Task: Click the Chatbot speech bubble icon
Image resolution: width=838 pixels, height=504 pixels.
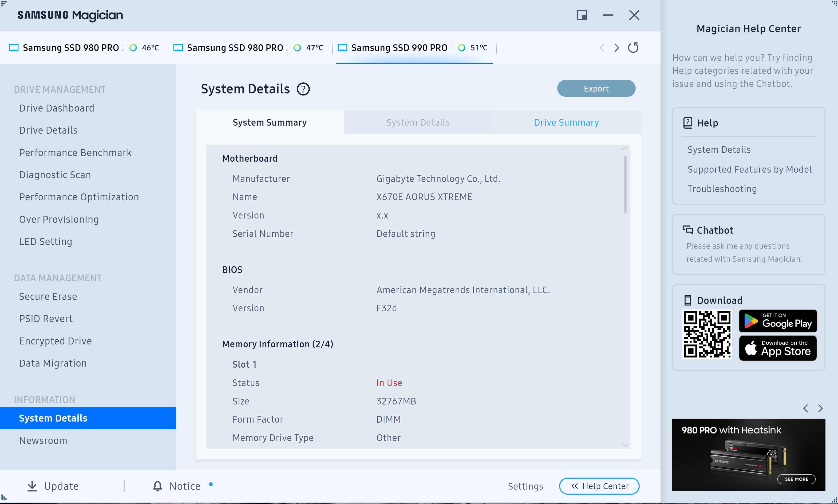Action: pos(687,230)
